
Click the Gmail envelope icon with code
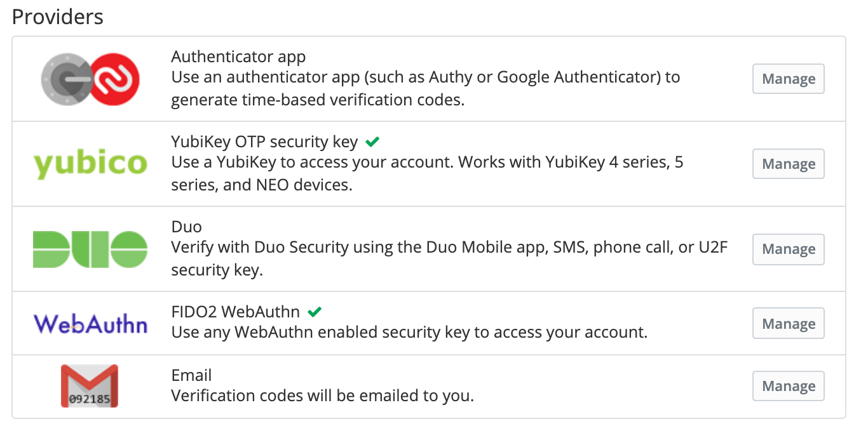pos(90,386)
